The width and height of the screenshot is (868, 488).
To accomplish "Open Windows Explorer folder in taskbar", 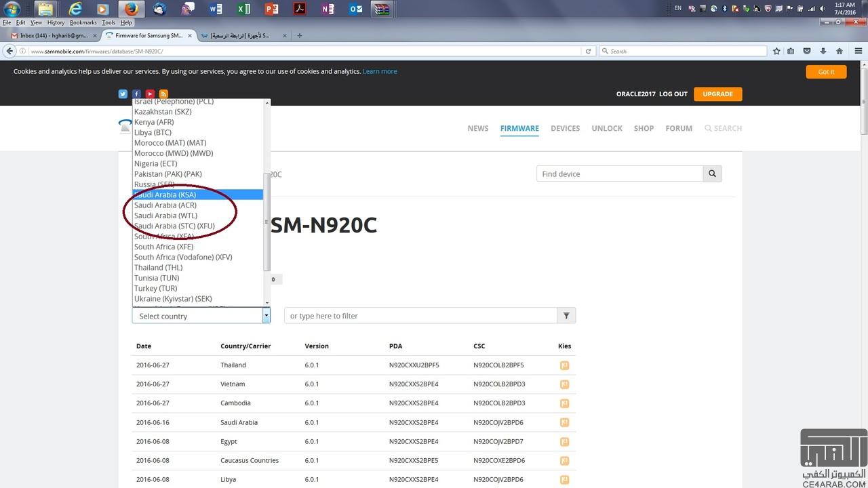I will coord(45,9).
